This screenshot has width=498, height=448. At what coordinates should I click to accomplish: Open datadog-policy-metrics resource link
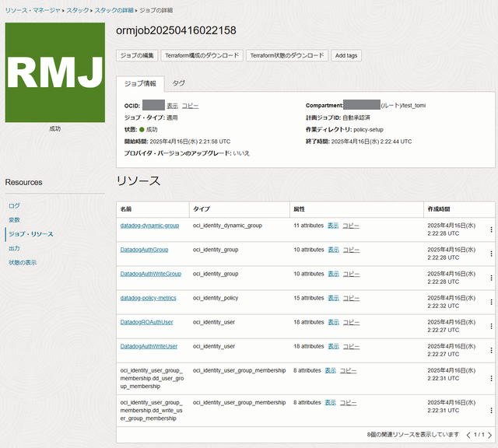pos(148,298)
